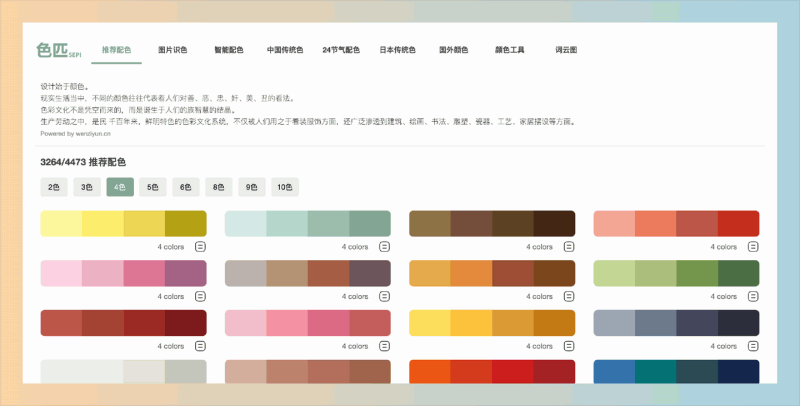The width and height of the screenshot is (800, 406).
Task: Pick the olive swatch in the yellow palette
Action: 186,223
